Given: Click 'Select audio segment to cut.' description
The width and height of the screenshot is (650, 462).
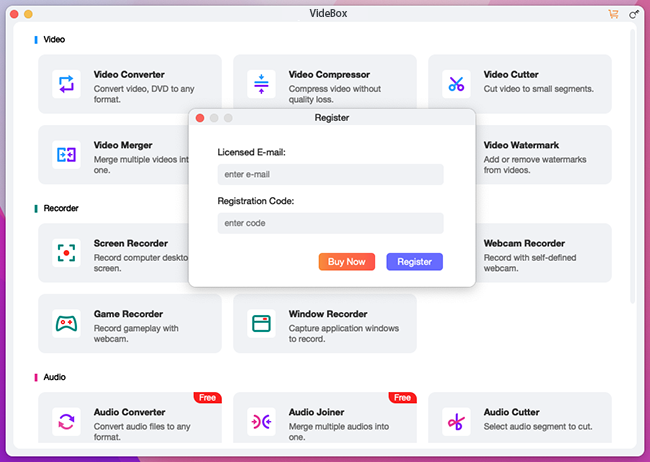Looking at the screenshot, I should pos(538,426).
